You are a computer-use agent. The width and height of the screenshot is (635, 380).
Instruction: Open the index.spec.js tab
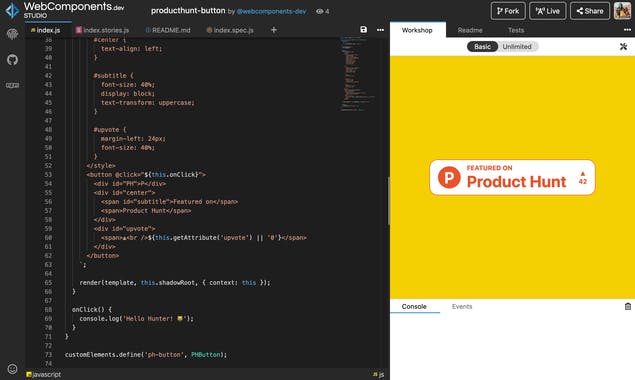pos(230,30)
